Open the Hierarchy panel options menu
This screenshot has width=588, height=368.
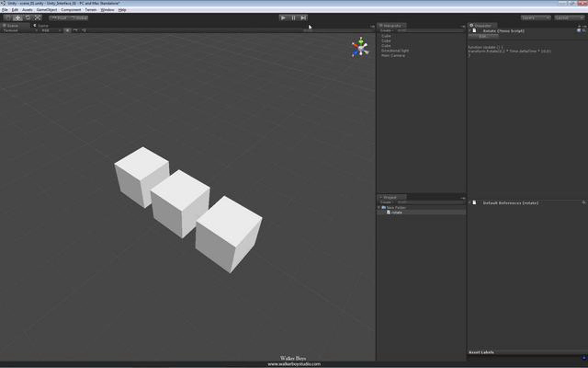tap(463, 26)
